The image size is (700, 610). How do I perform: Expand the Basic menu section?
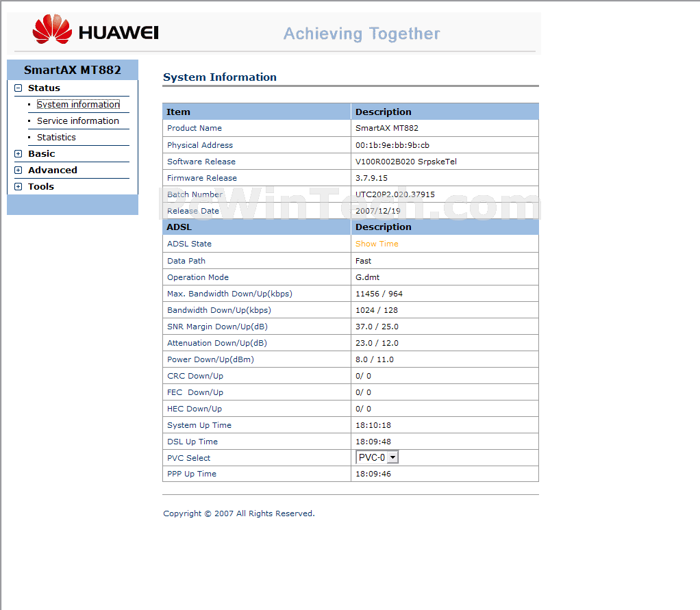coord(18,154)
